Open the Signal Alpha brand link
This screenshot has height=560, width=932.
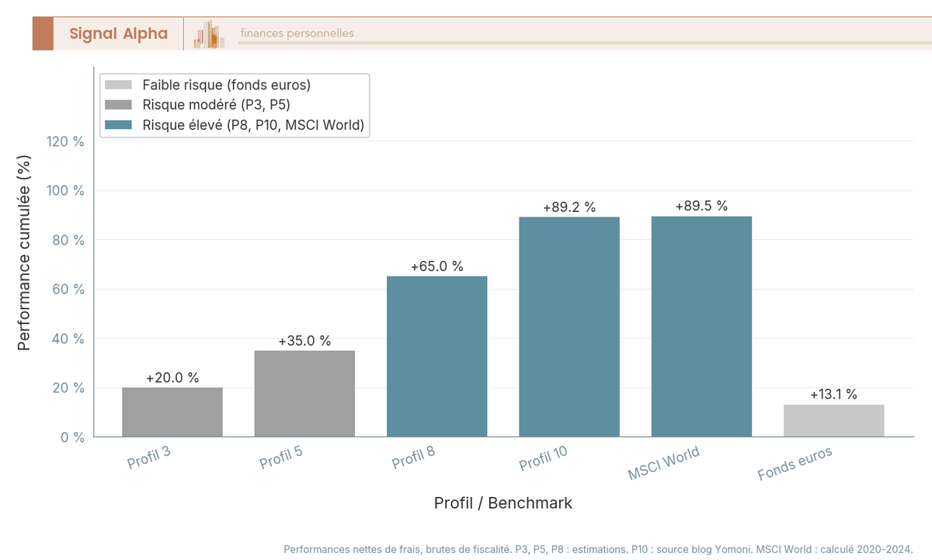point(118,33)
